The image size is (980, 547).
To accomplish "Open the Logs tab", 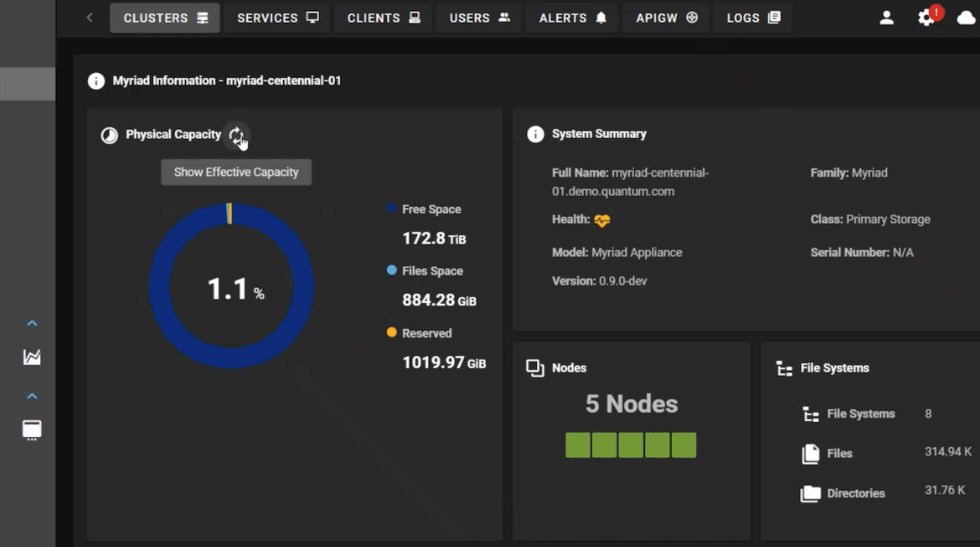I will click(x=752, y=18).
